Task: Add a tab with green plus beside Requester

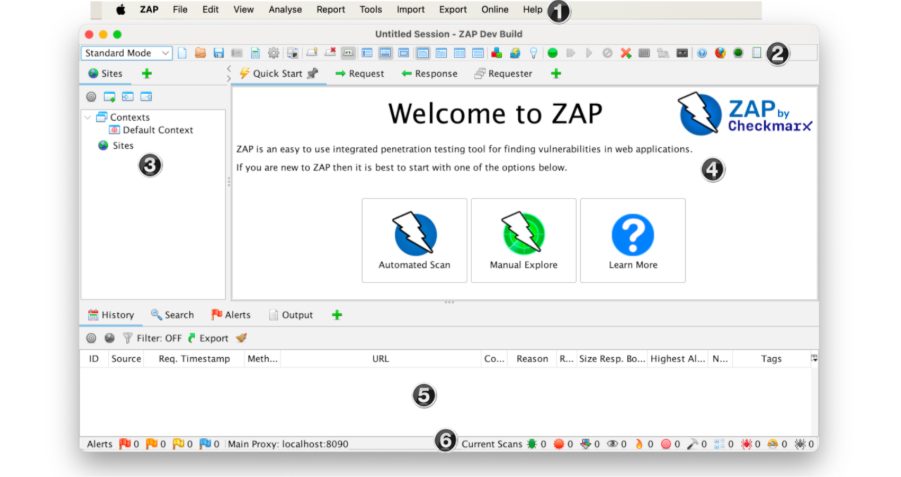Action: point(556,74)
